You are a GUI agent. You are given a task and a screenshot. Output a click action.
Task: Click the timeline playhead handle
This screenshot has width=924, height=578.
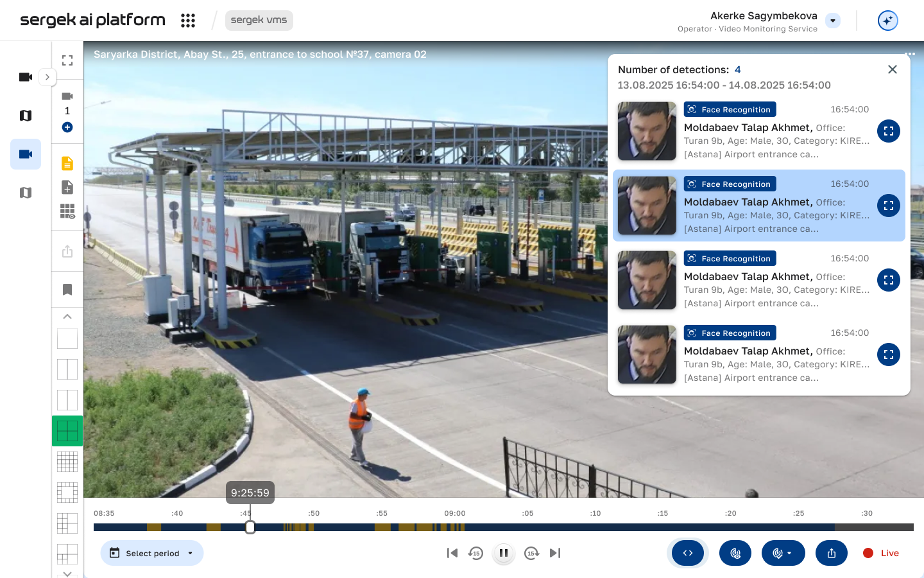(x=250, y=527)
